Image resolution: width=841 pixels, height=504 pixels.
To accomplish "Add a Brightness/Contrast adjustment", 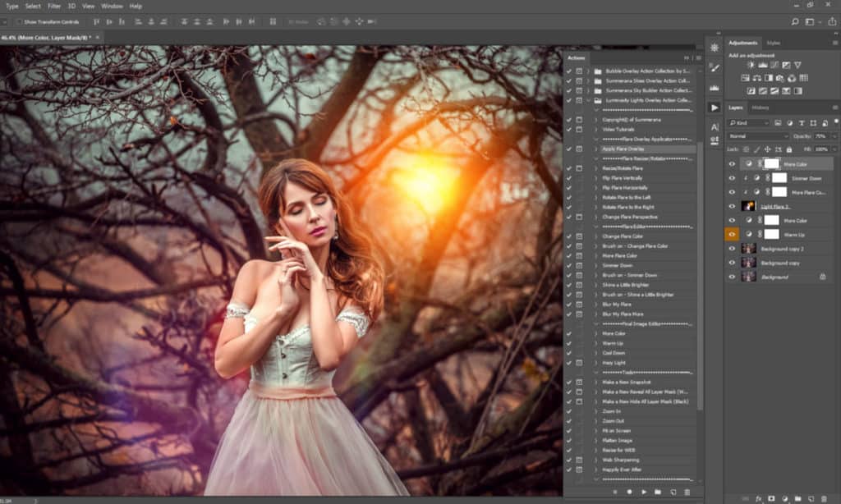I will tap(750, 65).
